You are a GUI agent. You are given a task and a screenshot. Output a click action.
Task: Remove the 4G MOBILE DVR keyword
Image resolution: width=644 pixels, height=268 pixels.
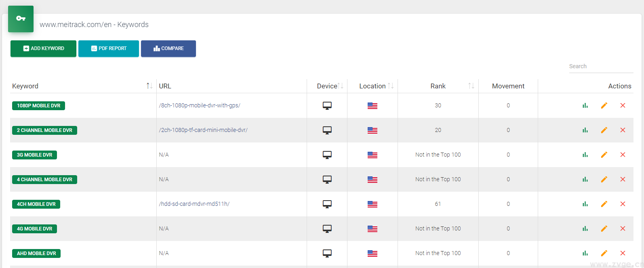(623, 229)
